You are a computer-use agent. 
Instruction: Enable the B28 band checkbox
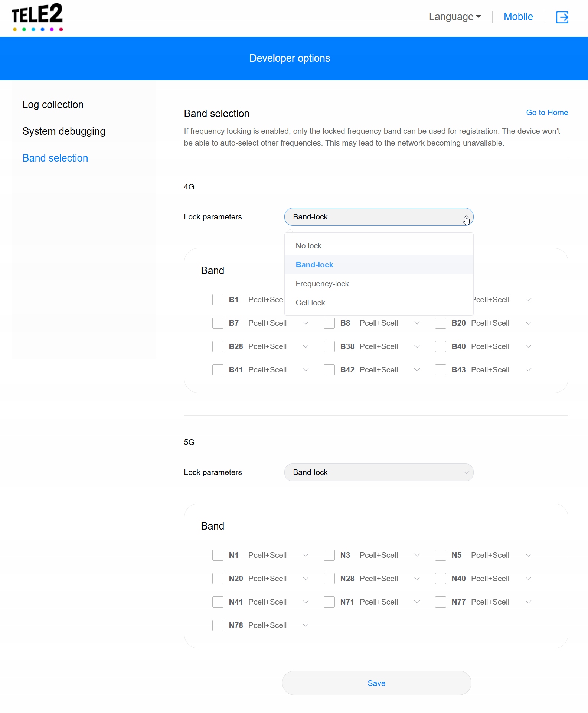pos(218,346)
